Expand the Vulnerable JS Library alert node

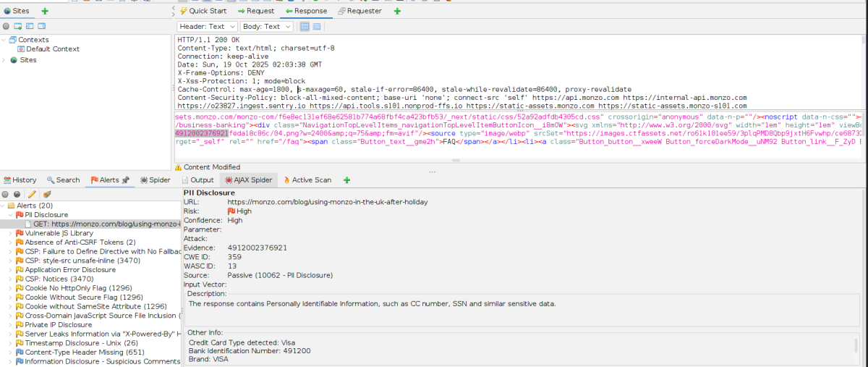click(x=11, y=234)
